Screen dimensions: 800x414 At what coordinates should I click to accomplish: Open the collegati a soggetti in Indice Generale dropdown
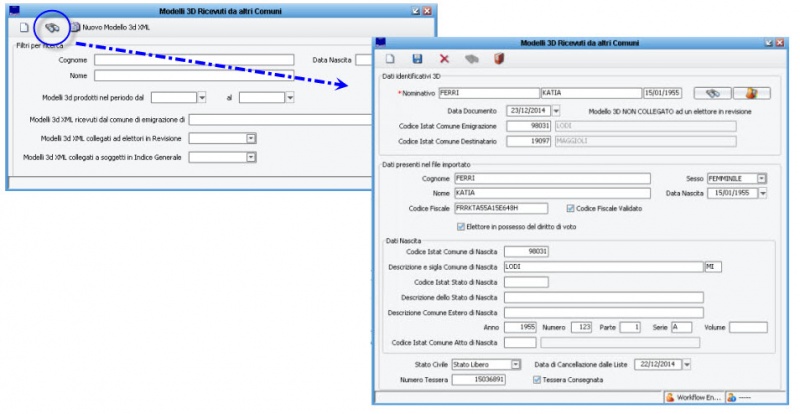[251, 157]
